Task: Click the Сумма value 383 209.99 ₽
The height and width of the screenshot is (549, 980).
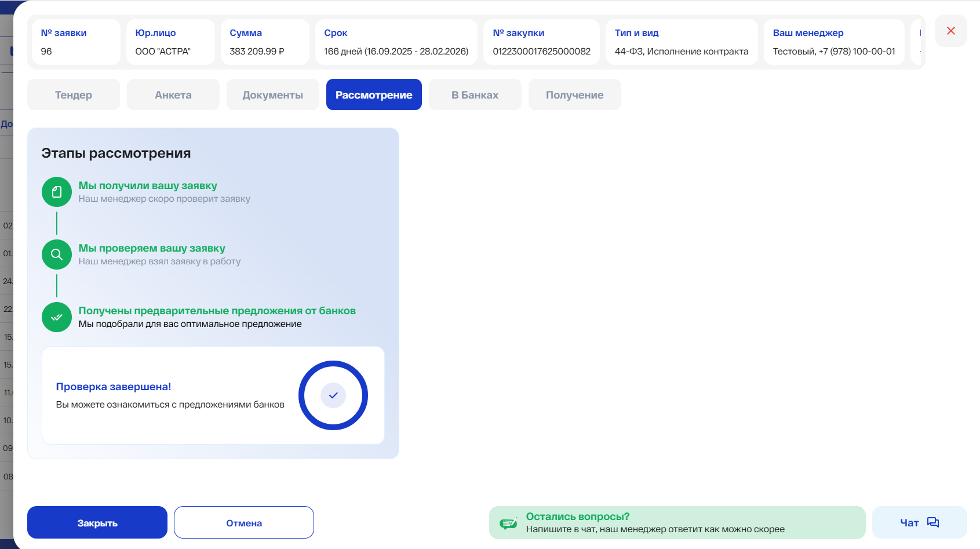Action: click(x=257, y=51)
